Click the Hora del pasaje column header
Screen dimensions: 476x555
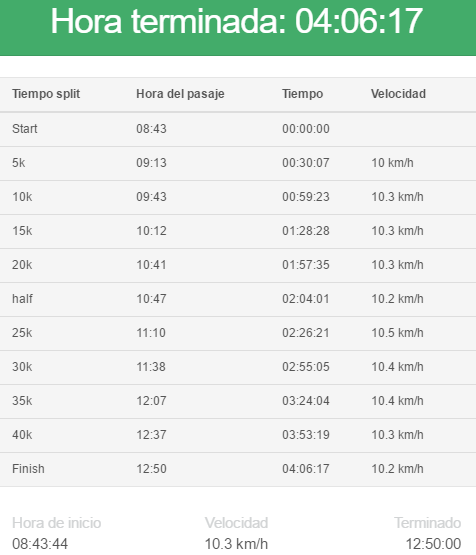point(180,94)
